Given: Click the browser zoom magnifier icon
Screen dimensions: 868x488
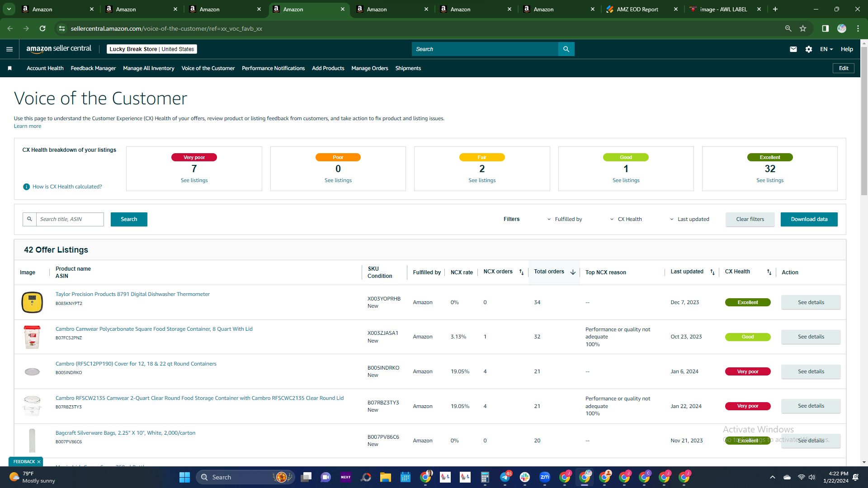Looking at the screenshot, I should coord(788,28).
